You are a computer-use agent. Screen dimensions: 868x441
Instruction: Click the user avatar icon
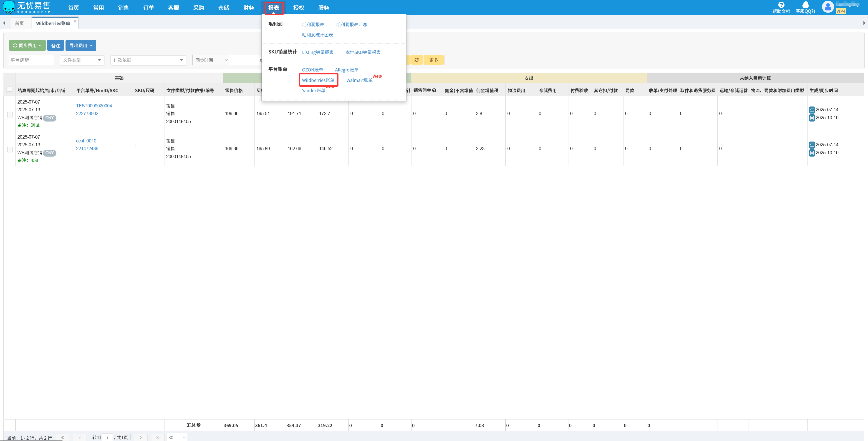pos(828,7)
